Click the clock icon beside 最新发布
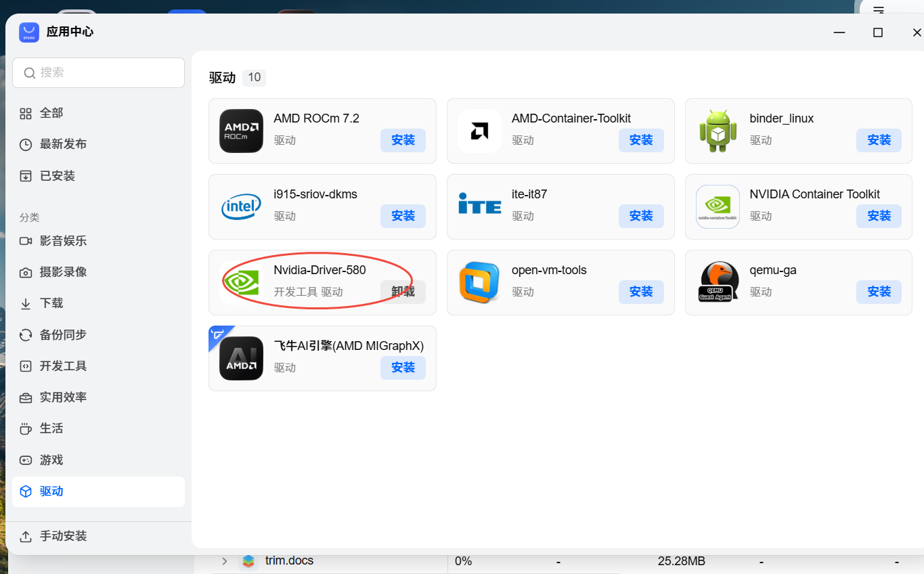924x574 pixels. (x=26, y=144)
